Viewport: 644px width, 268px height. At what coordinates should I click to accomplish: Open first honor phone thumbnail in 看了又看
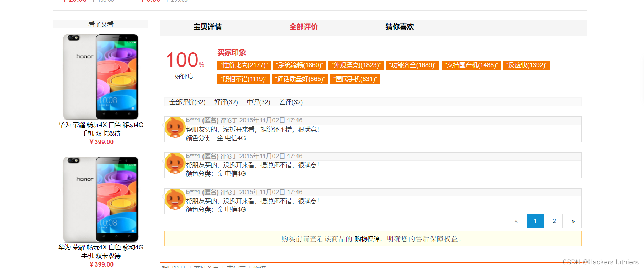pos(101,77)
